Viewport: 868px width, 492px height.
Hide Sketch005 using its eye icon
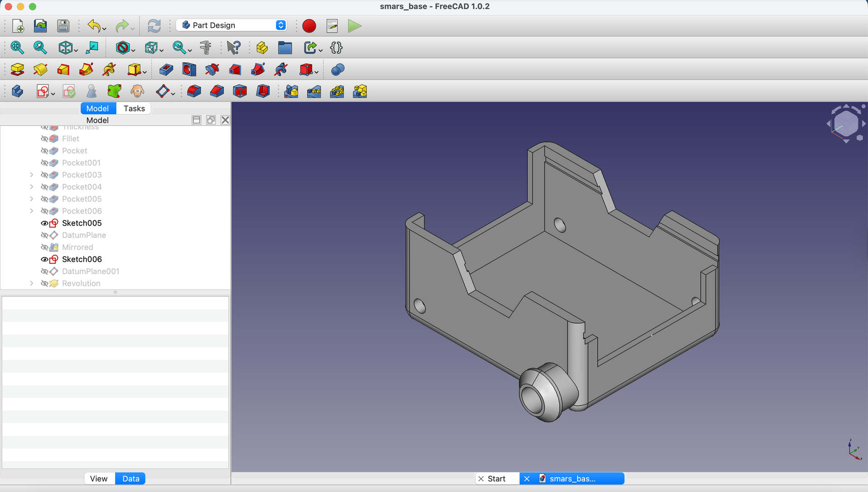[x=44, y=223]
